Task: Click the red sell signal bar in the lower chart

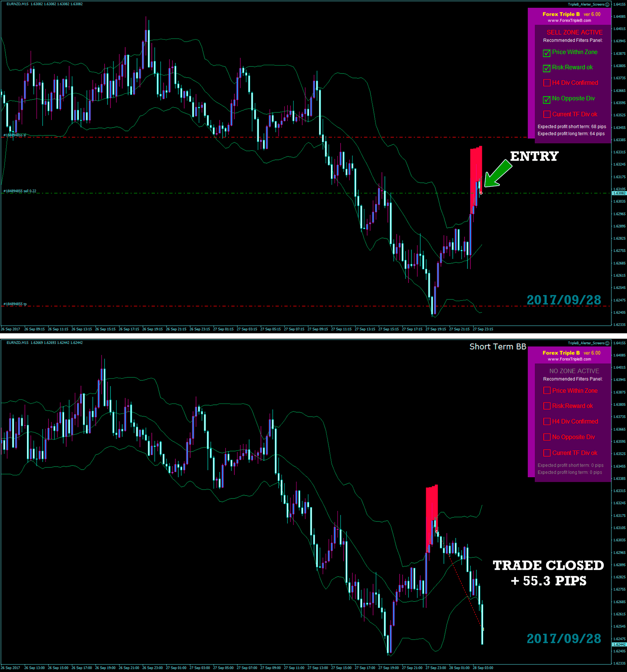Action: coord(432,514)
